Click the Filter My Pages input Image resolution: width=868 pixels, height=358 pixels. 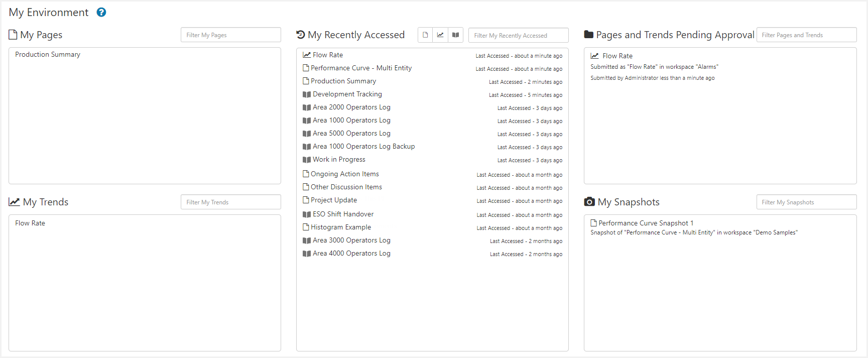230,35
